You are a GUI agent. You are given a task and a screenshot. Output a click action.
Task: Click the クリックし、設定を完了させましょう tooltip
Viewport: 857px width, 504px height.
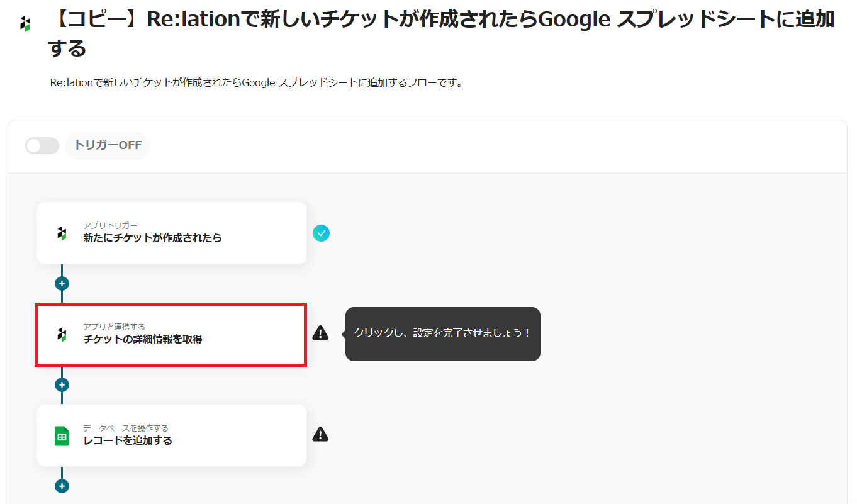point(442,333)
